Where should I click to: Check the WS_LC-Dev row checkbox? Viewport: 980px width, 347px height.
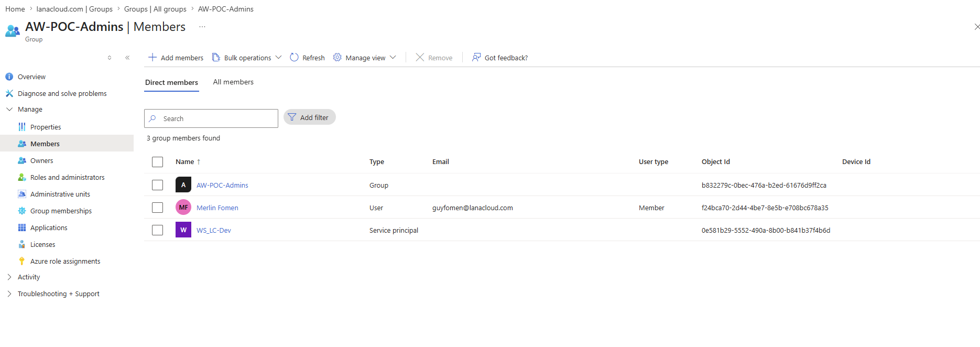click(x=158, y=230)
